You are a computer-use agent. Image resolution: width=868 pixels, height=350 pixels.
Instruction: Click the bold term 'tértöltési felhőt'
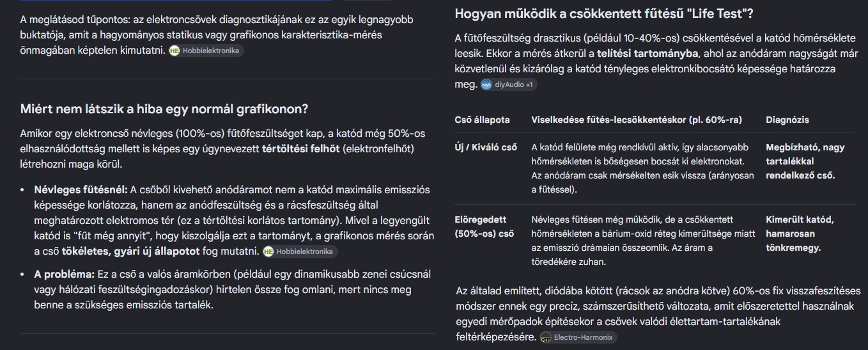(302, 149)
